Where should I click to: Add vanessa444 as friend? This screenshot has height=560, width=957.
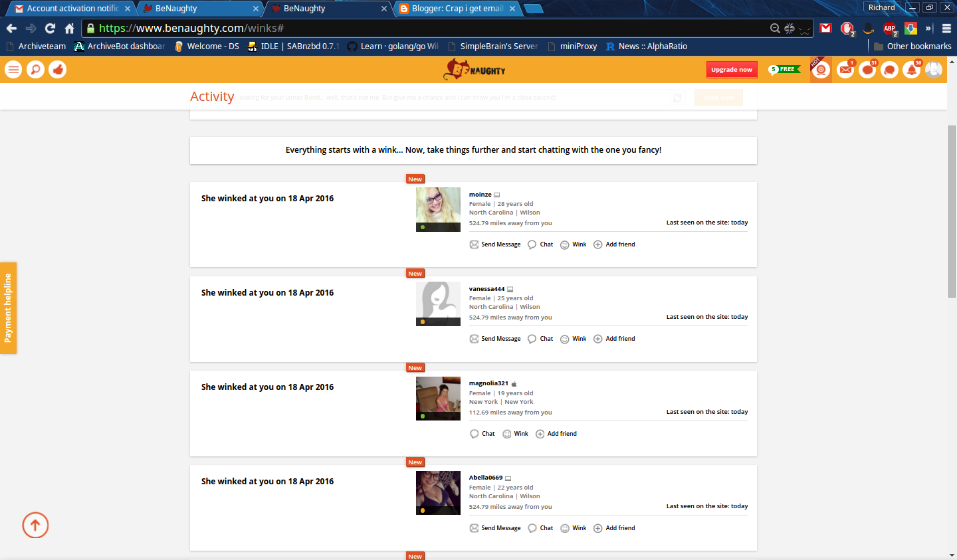(x=614, y=339)
